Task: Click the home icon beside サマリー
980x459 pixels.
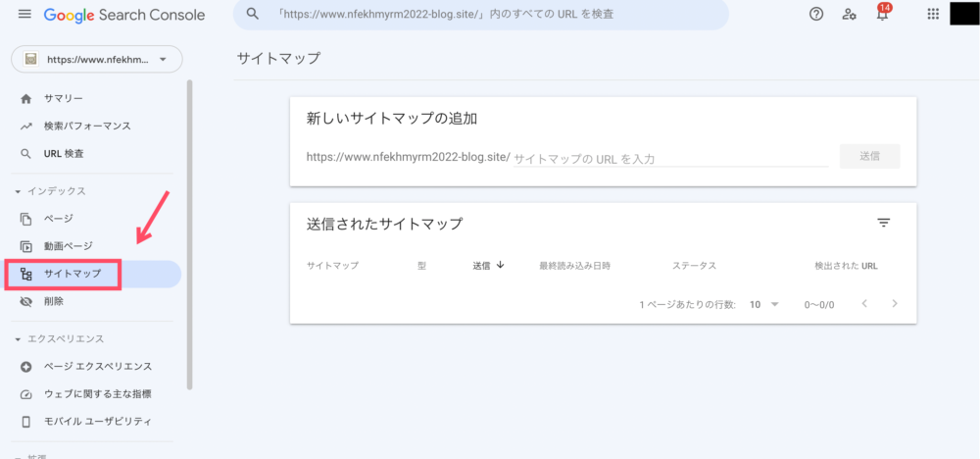Action: coord(25,99)
